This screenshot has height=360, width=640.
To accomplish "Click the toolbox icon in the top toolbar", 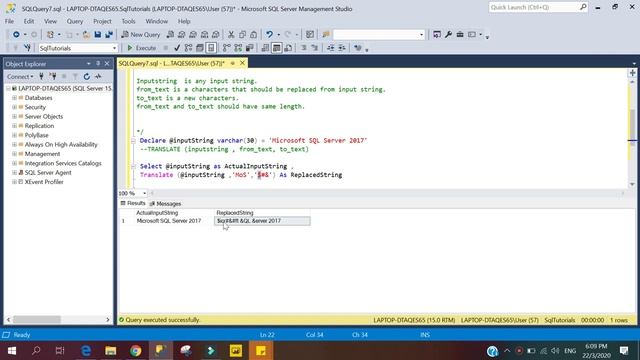I will pos(460,35).
